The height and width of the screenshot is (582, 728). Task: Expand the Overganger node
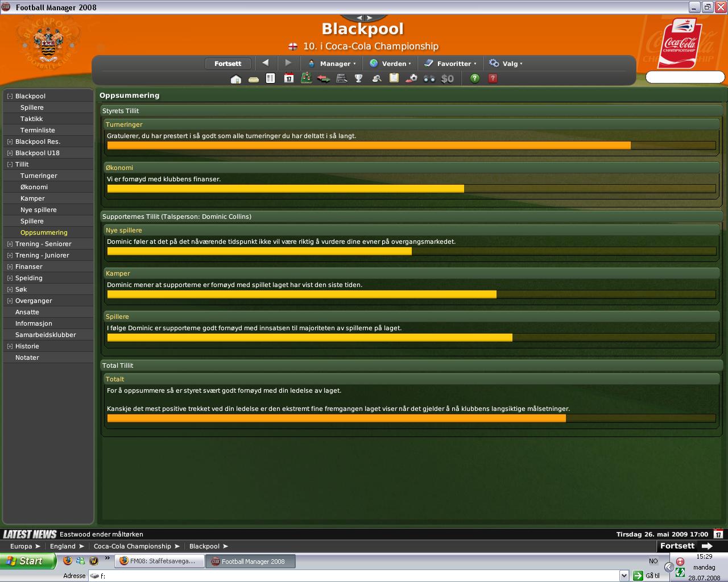point(10,301)
